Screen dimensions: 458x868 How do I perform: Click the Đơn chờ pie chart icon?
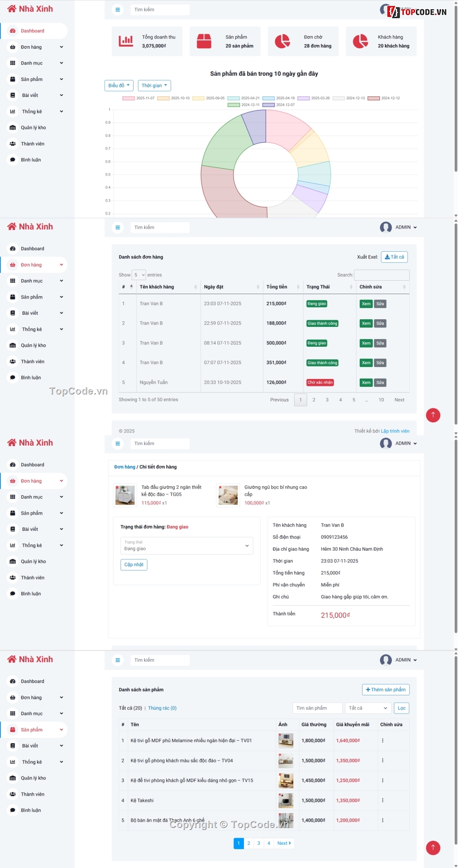tap(282, 41)
